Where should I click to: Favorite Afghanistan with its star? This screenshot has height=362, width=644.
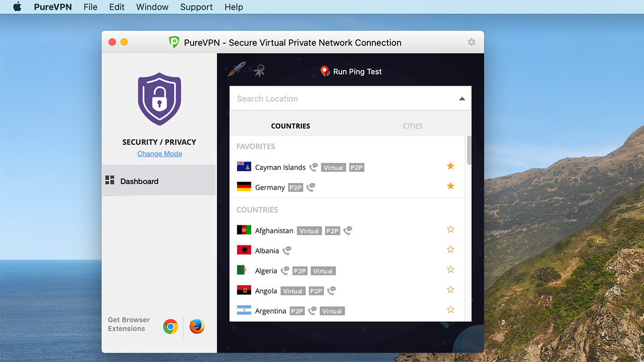pyautogui.click(x=450, y=229)
